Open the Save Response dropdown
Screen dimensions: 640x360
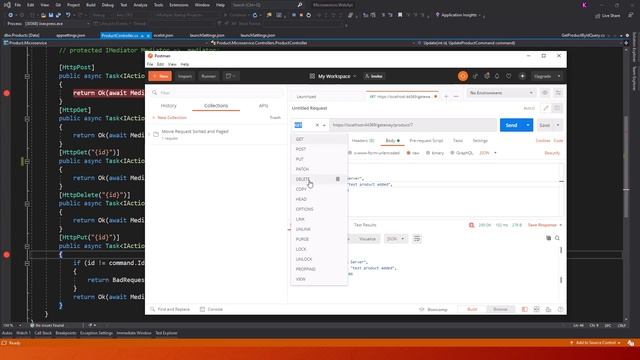coord(544,225)
